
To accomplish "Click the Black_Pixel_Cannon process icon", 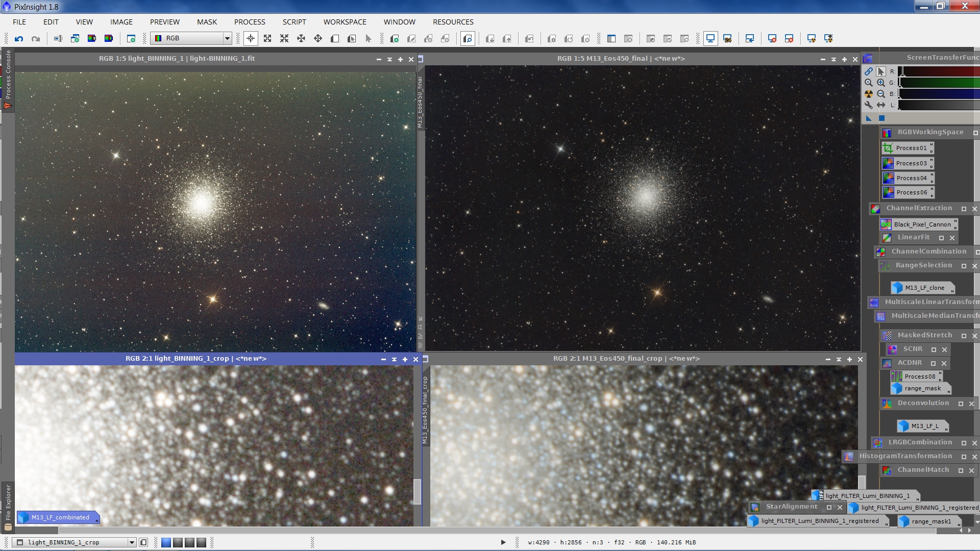I will (x=919, y=224).
